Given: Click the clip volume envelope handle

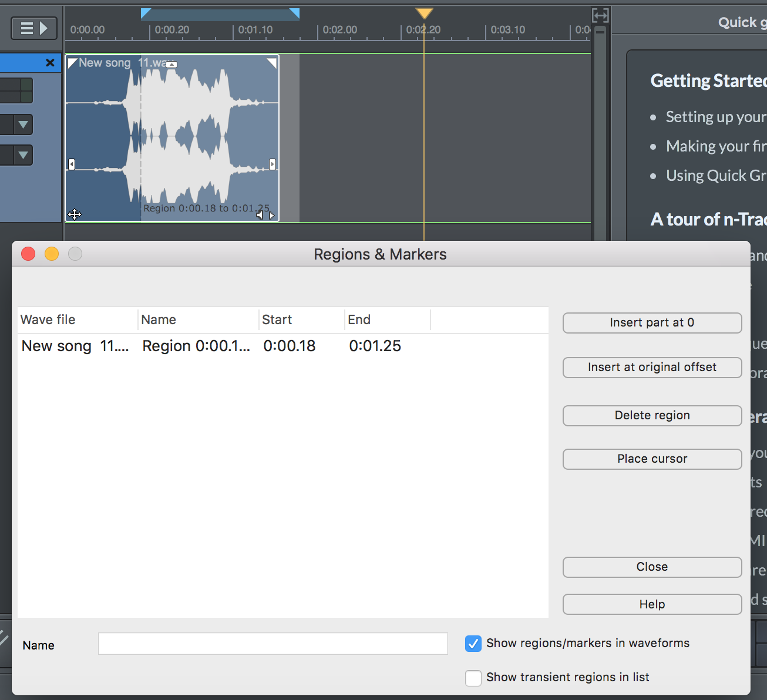Looking at the screenshot, I should (171, 65).
